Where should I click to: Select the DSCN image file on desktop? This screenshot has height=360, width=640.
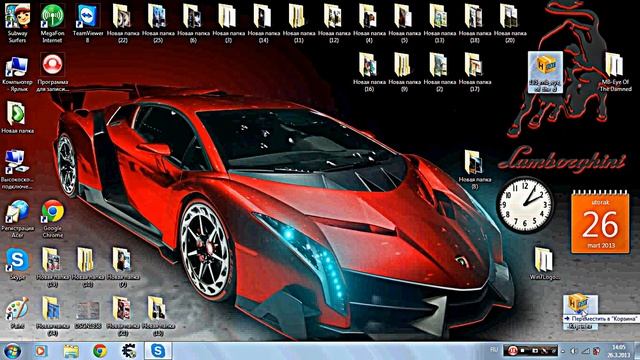87,315
